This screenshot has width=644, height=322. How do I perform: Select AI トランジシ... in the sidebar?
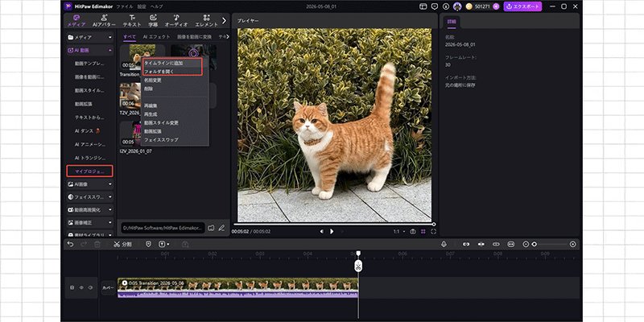89,158
